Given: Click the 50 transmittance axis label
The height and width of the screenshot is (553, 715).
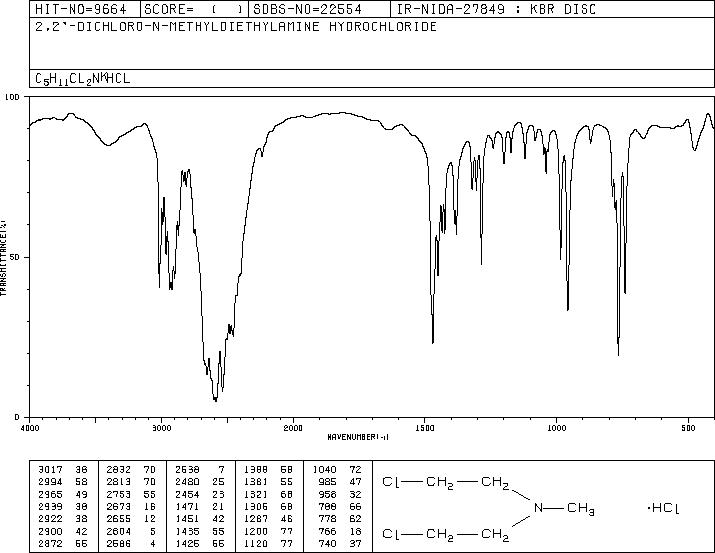Looking at the screenshot, I should pyautogui.click(x=15, y=257).
